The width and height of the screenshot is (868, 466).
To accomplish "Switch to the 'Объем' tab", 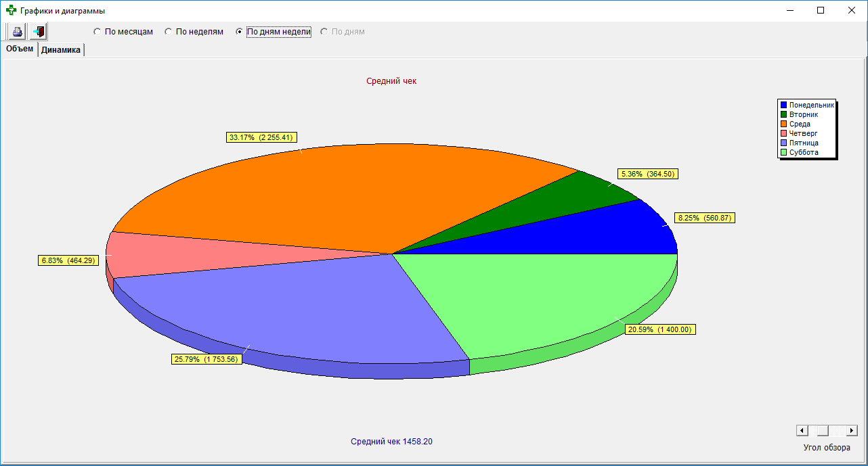I will click(20, 49).
